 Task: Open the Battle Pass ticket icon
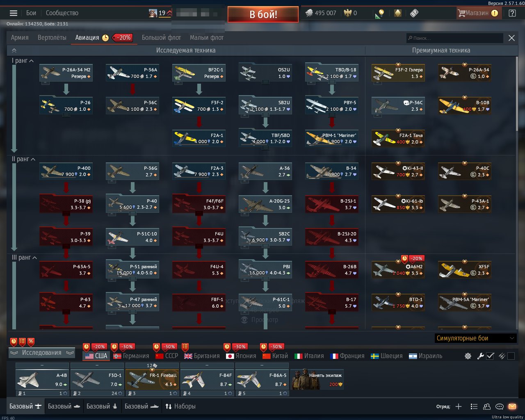414,13
